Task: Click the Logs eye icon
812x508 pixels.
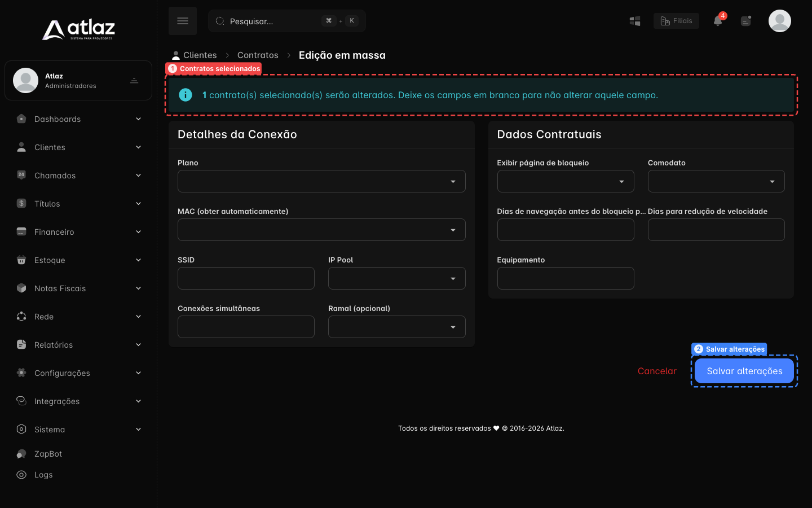Action: coord(21,475)
